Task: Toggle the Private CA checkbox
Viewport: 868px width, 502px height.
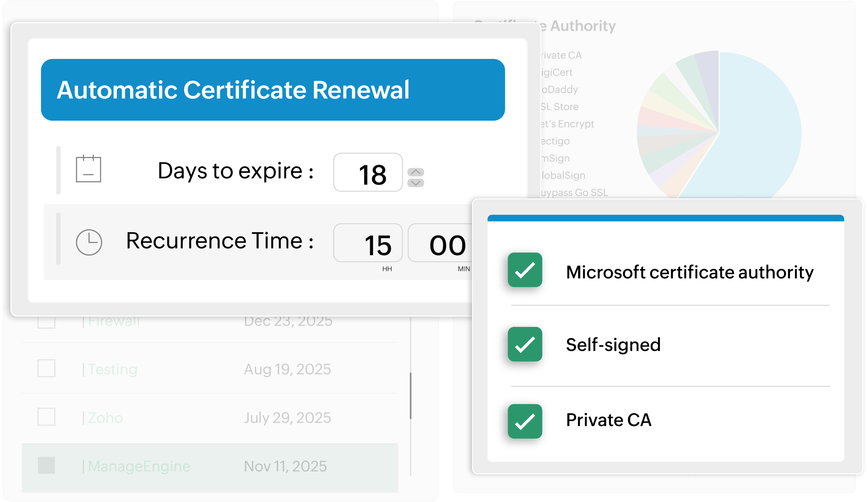Action: point(524,421)
